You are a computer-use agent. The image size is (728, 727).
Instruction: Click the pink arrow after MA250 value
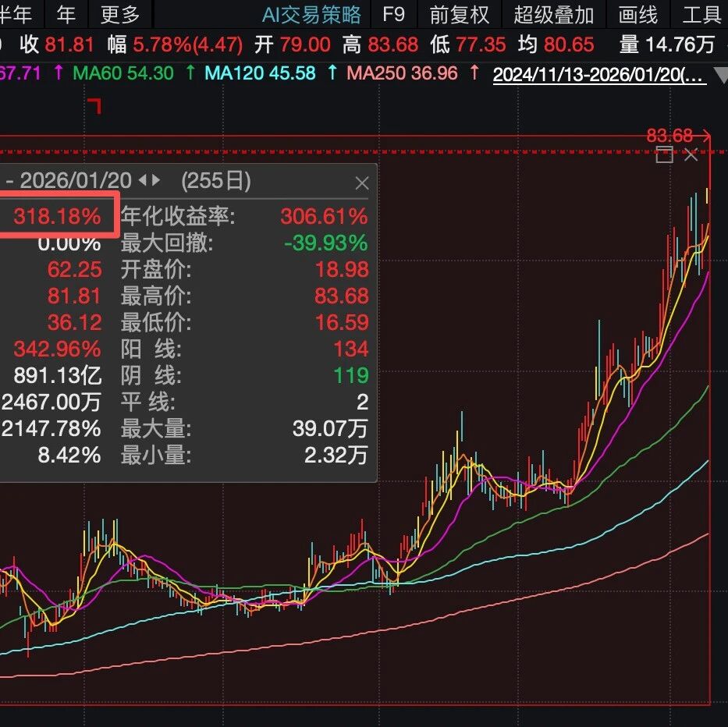(474, 74)
